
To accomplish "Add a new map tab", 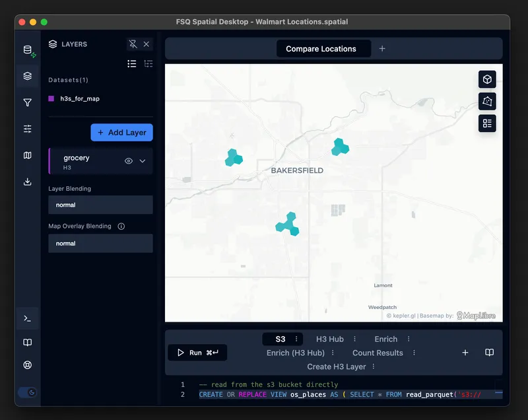I will (x=382, y=49).
